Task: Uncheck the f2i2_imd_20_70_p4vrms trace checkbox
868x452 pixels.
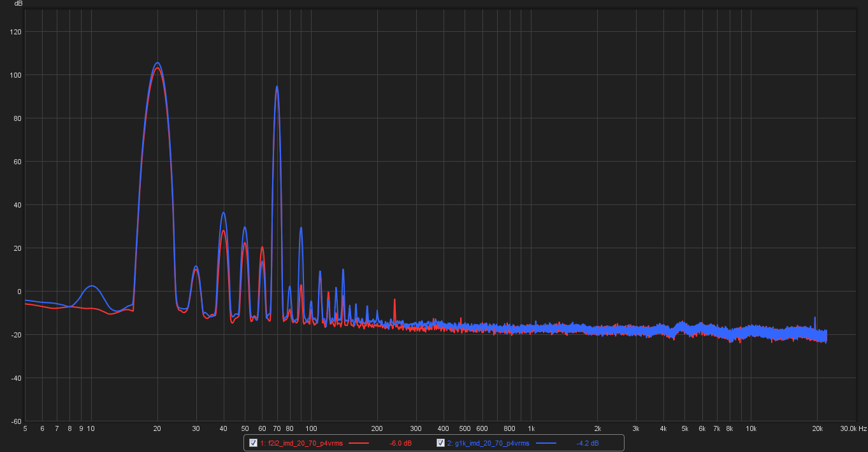Action: pyautogui.click(x=253, y=443)
